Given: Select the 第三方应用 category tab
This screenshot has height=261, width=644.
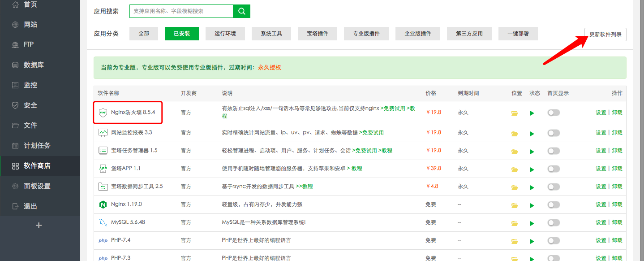Looking at the screenshot, I should (469, 34).
